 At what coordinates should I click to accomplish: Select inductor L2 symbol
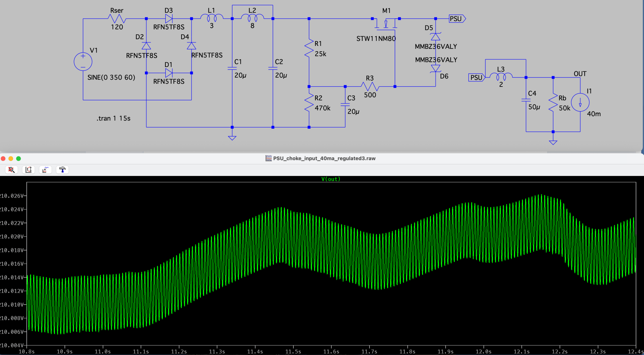(x=252, y=18)
